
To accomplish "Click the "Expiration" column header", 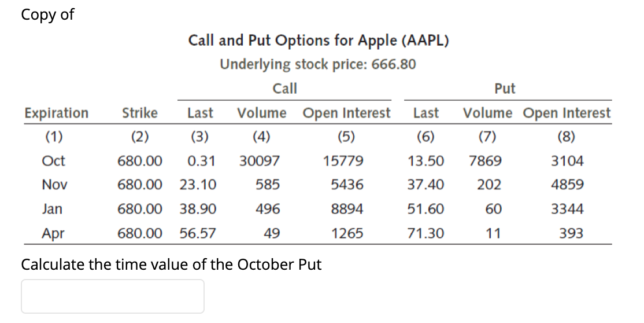I will click(x=56, y=113).
